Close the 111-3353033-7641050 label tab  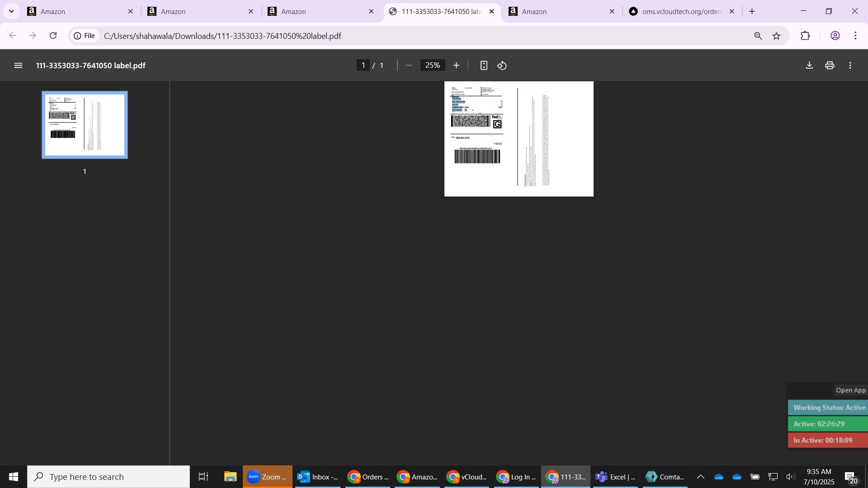click(x=491, y=11)
